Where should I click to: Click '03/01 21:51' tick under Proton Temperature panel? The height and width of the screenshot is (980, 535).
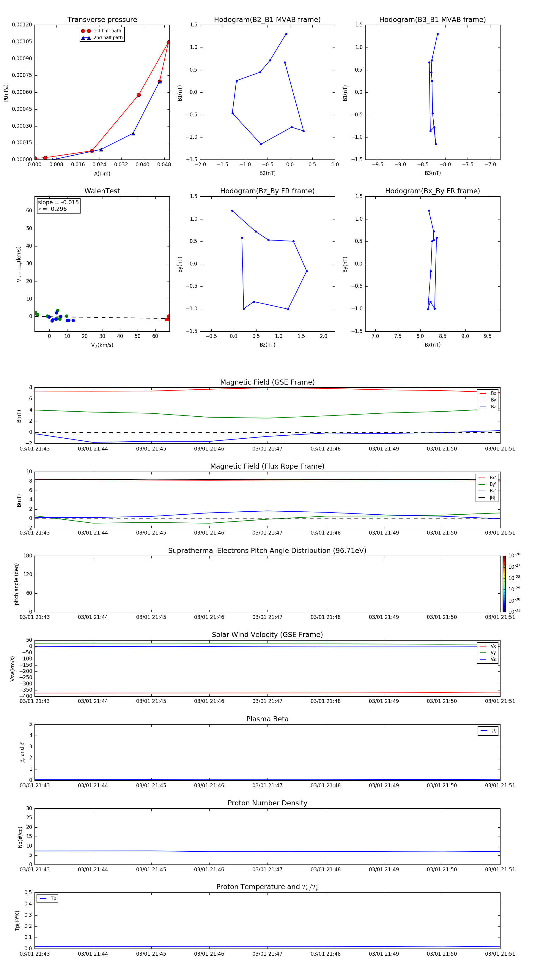pos(500,954)
